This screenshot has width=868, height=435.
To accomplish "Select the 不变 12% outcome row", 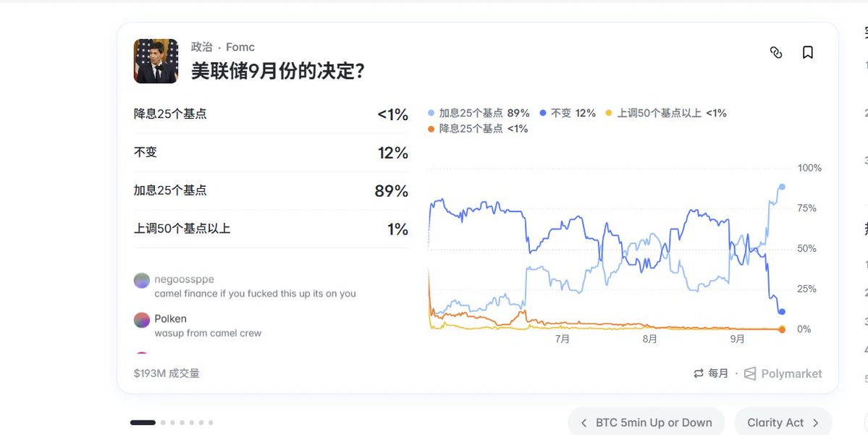I will [x=271, y=153].
